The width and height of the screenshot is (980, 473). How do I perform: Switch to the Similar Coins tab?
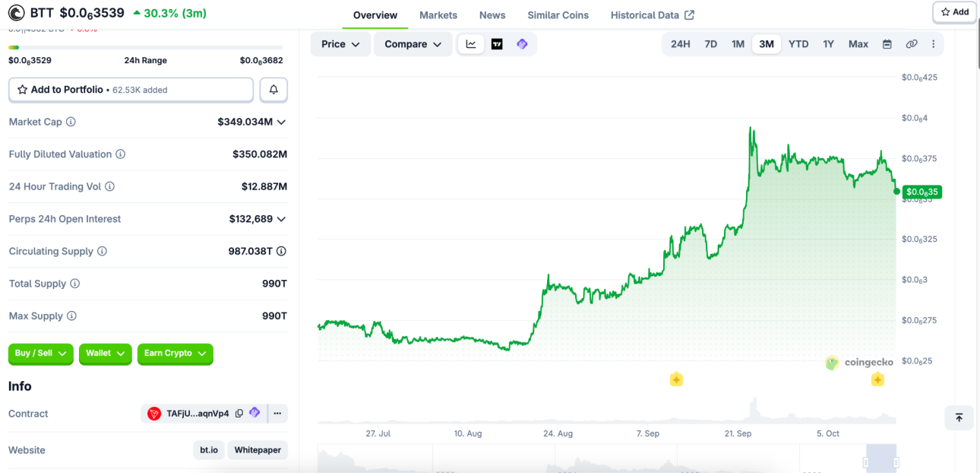click(x=558, y=15)
